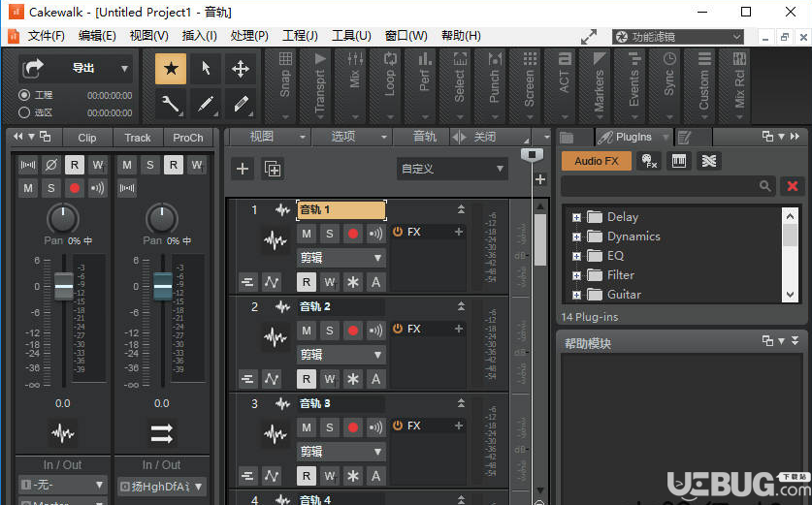Open the 编辑(E) menu
The width and height of the screenshot is (812, 505).
(x=97, y=36)
